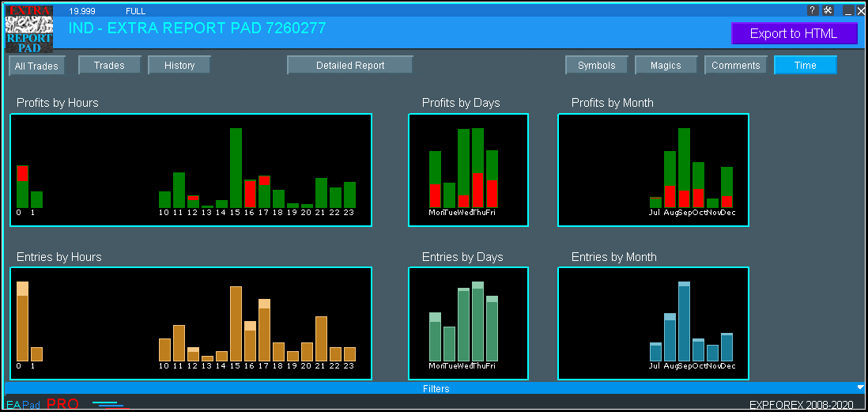This screenshot has height=412, width=868.
Task: Toggle the All Trades filter button
Action: pyautogui.click(x=36, y=66)
